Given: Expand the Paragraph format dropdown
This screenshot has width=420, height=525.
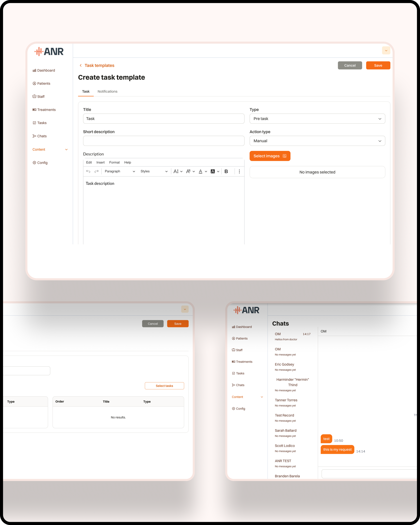Looking at the screenshot, I should click(120, 171).
